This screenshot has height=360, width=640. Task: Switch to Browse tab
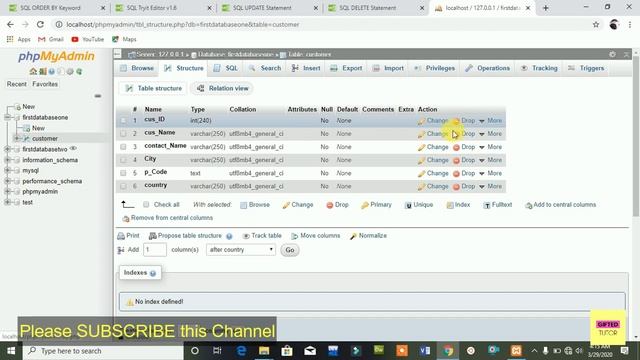[x=137, y=68]
